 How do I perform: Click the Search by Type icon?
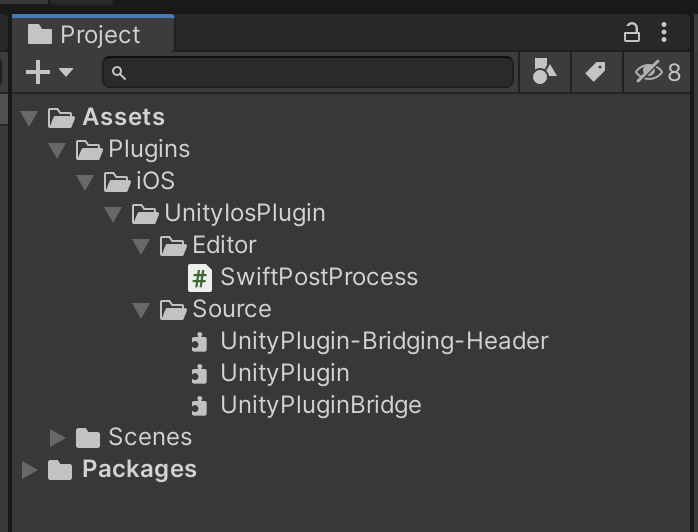[x=544, y=72]
